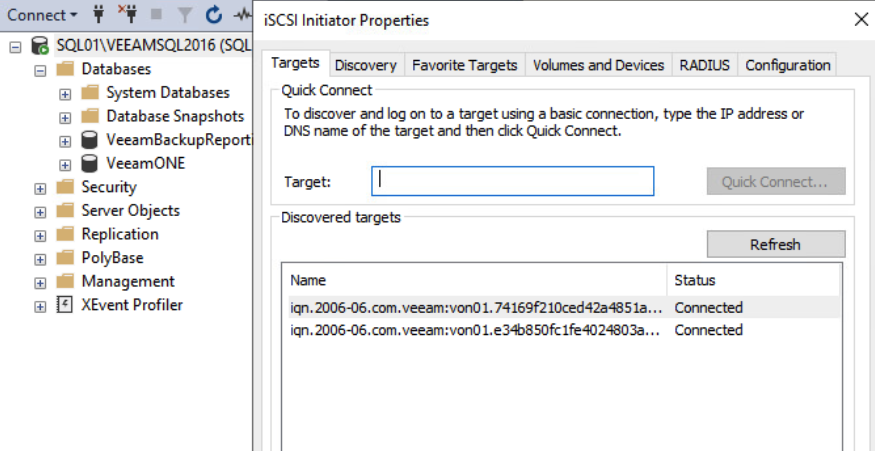Select the VeeamONE database icon
This screenshot has height=451, width=875.
(x=90, y=163)
